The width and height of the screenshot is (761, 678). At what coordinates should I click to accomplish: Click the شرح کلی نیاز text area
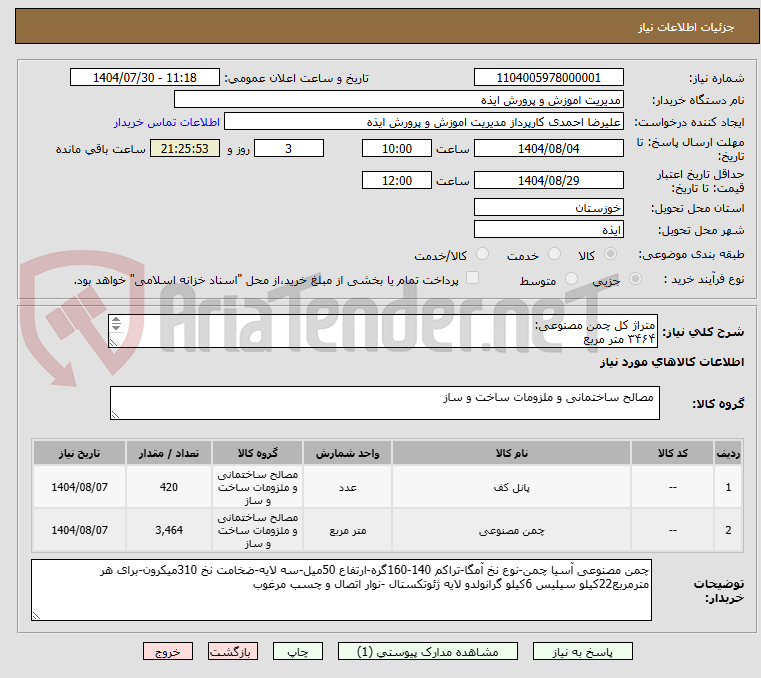tap(383, 331)
